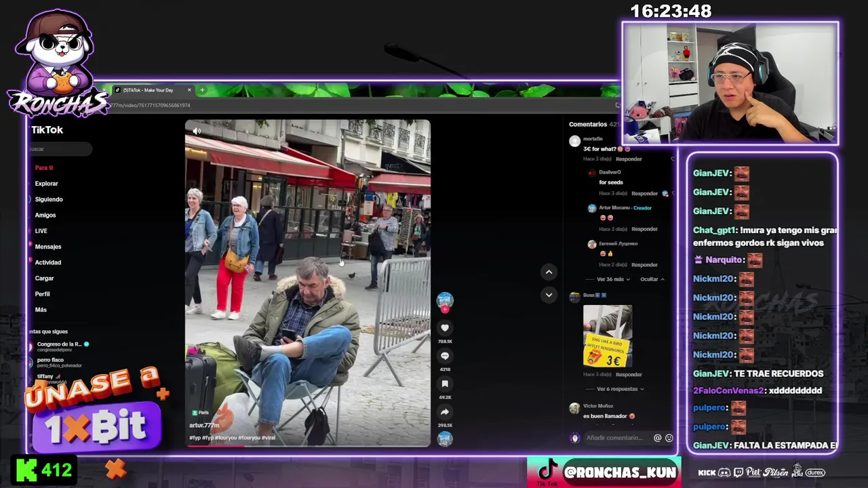Open Victor Muñoz's avatar
Image resolution: width=868 pixels, height=488 pixels.
click(574, 407)
